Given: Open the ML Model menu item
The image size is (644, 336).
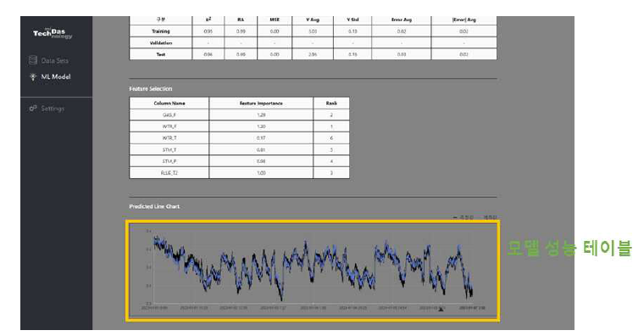Looking at the screenshot, I should tap(50, 77).
